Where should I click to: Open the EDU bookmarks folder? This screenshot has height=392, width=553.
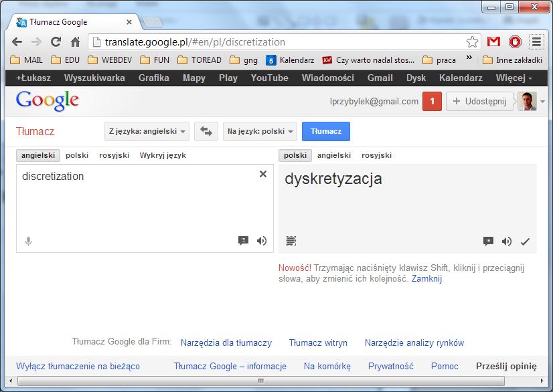[x=66, y=60]
